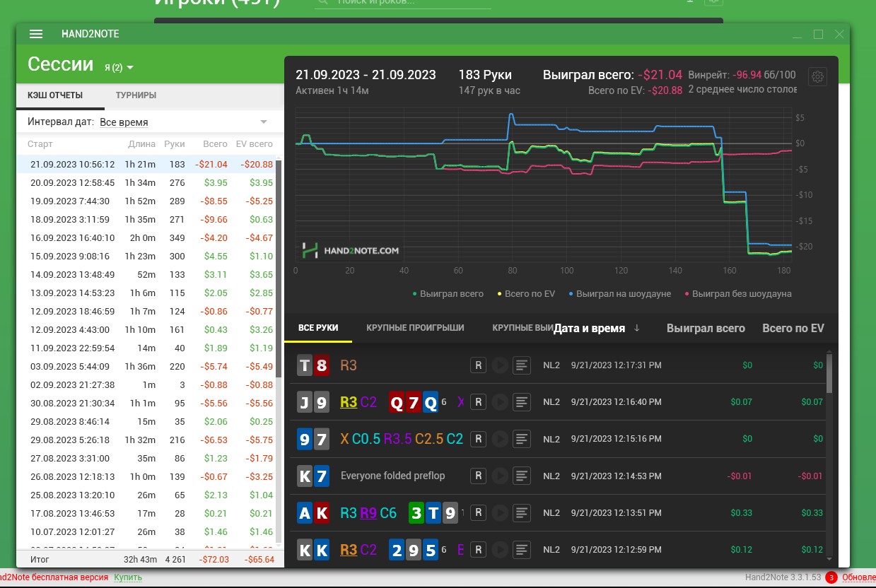Play the KK hand at 12:12:59
Screen dimensions: 876x588
click(499, 549)
